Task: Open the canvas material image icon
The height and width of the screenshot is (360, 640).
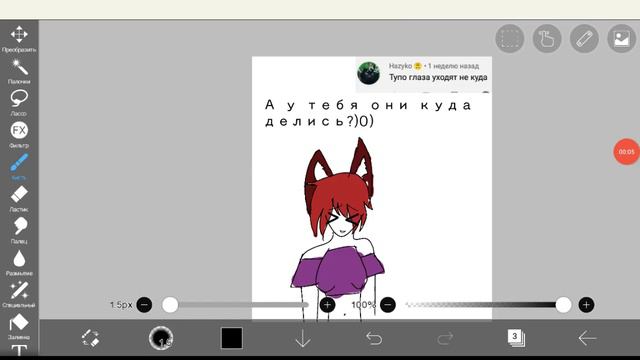Action: coord(622,39)
